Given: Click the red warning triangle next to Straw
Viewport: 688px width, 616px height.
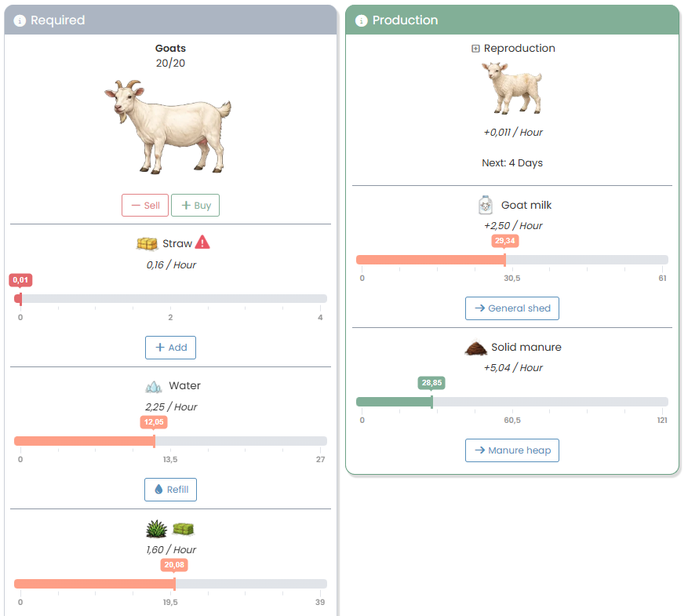Looking at the screenshot, I should (x=202, y=242).
